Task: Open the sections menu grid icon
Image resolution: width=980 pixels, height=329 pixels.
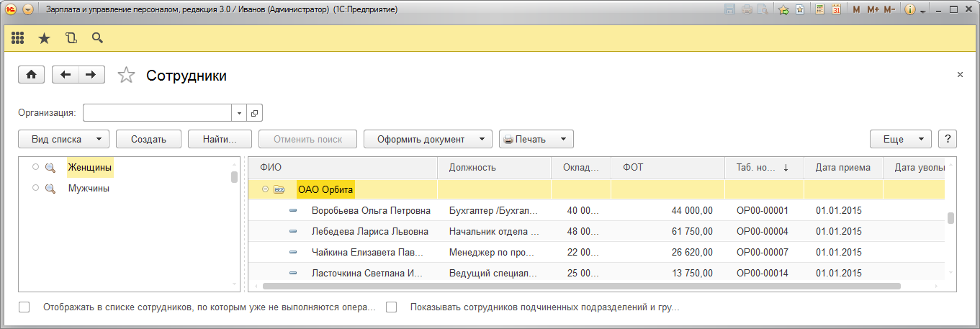Action: click(18, 38)
